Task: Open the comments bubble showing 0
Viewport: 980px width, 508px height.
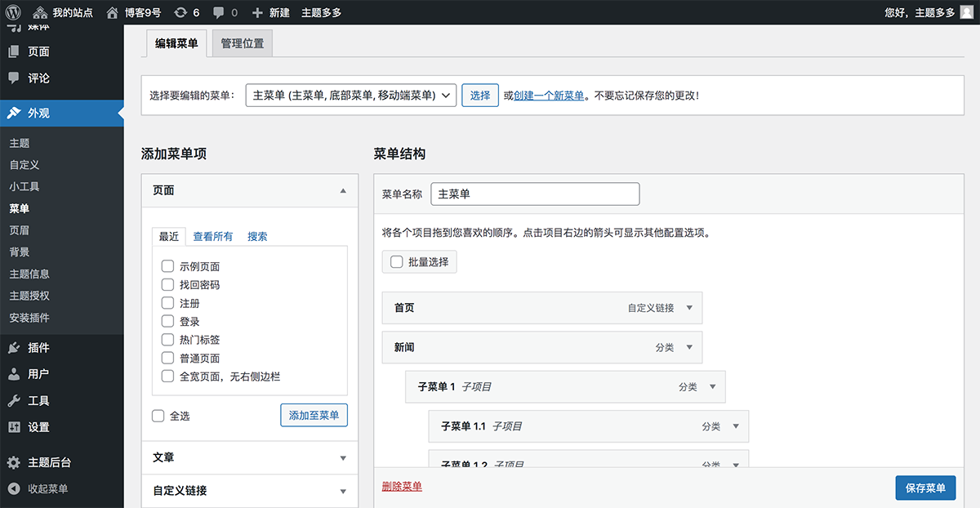Action: (225, 12)
